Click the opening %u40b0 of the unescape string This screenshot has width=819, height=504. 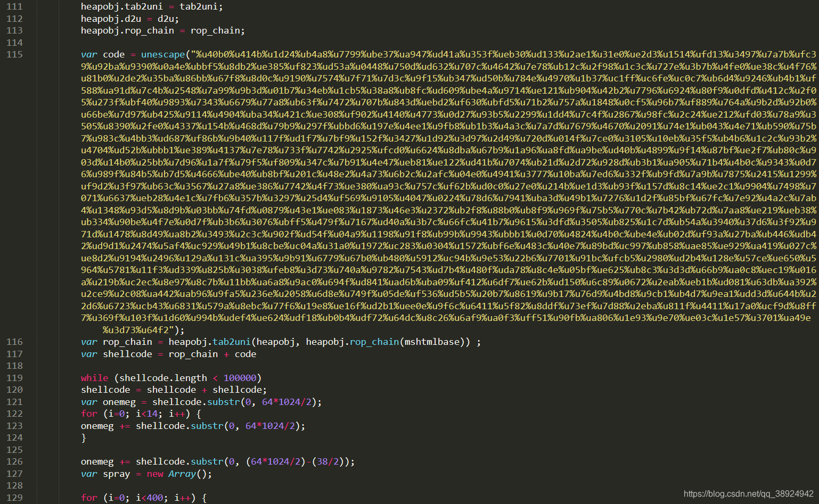pos(214,54)
